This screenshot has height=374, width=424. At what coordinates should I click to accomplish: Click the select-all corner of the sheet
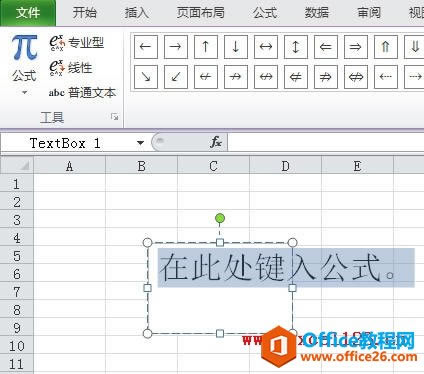[17, 165]
